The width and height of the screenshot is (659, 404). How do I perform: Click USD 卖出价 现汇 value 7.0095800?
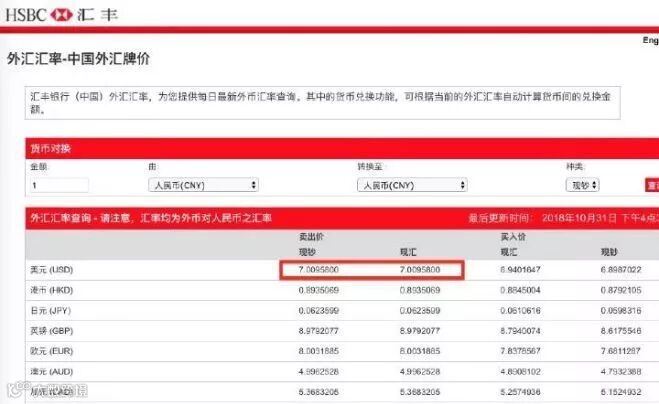click(x=420, y=269)
